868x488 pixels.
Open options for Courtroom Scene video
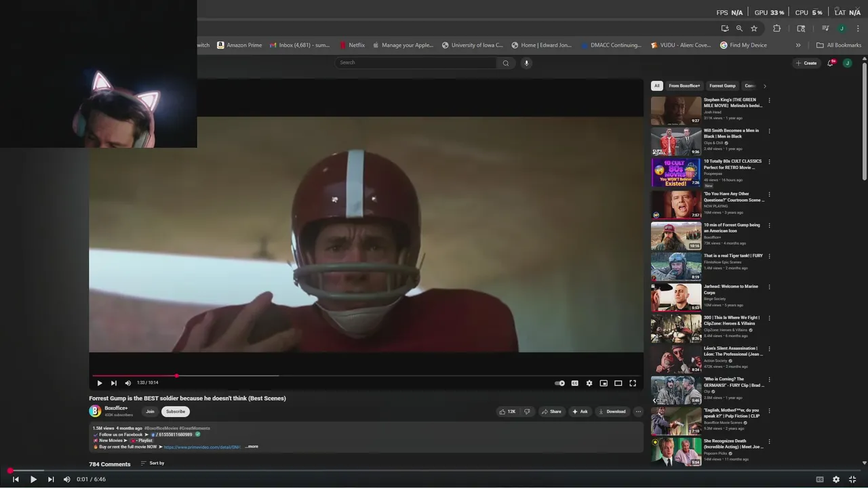(769, 195)
